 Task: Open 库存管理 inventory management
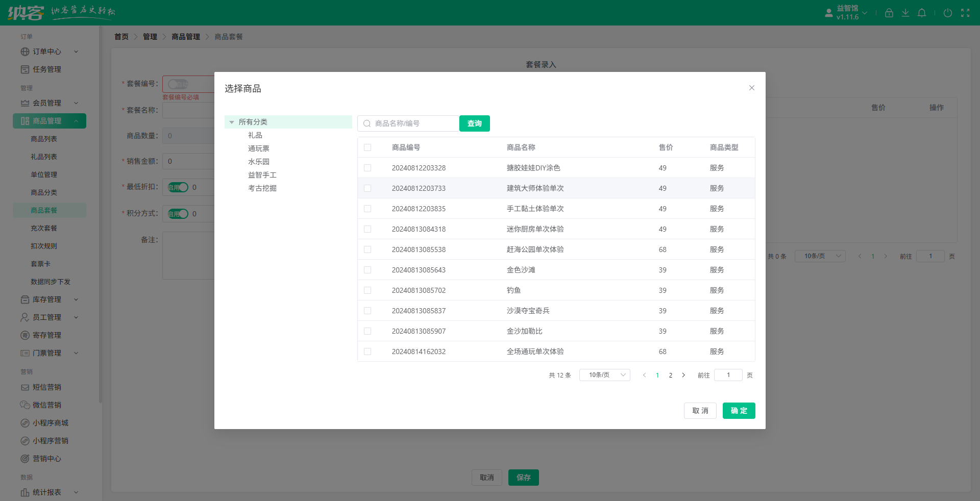(46, 299)
